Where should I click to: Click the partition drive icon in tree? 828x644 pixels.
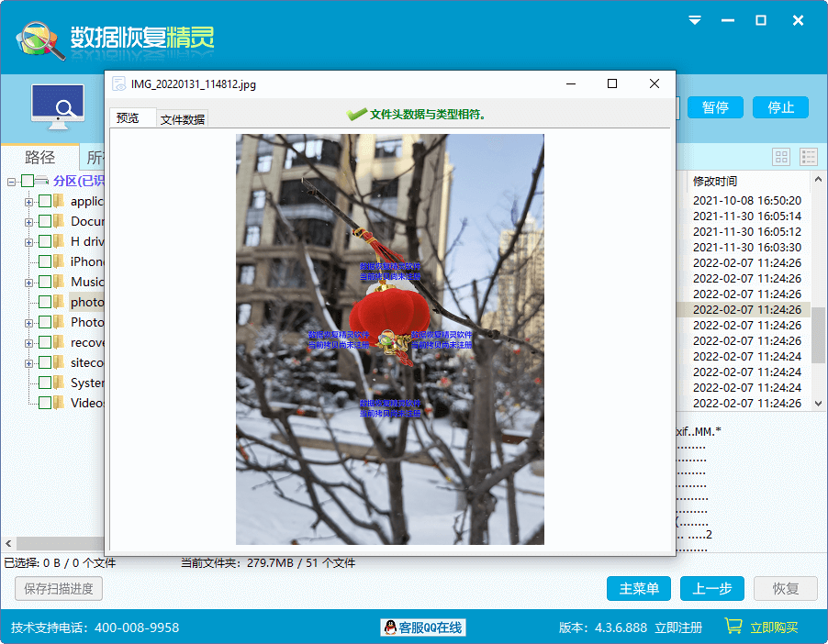[41, 181]
